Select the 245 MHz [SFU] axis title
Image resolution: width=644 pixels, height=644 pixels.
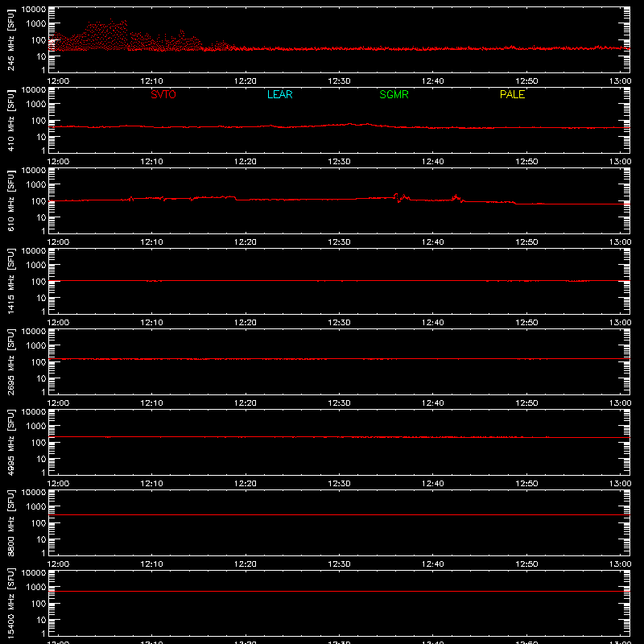pos(10,39)
